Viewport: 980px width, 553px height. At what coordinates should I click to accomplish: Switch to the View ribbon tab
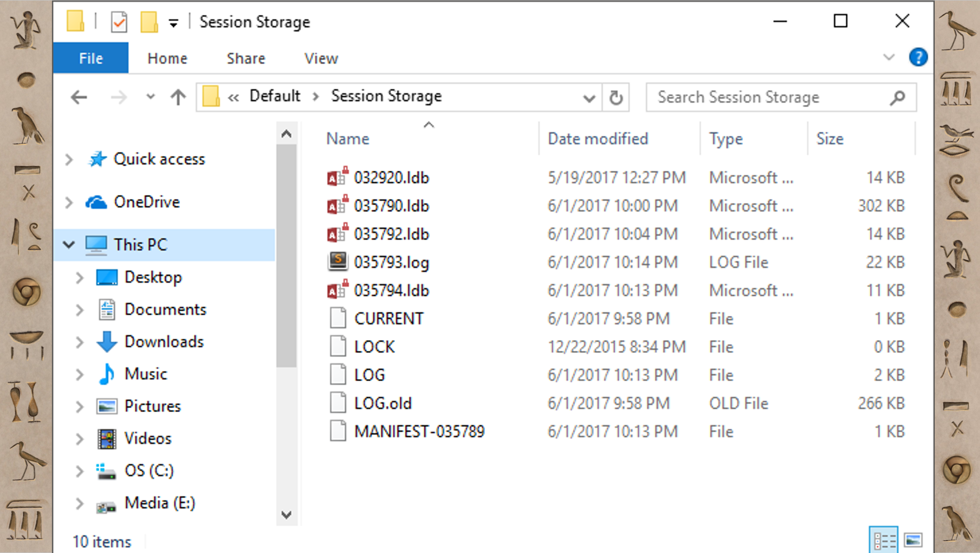point(321,58)
